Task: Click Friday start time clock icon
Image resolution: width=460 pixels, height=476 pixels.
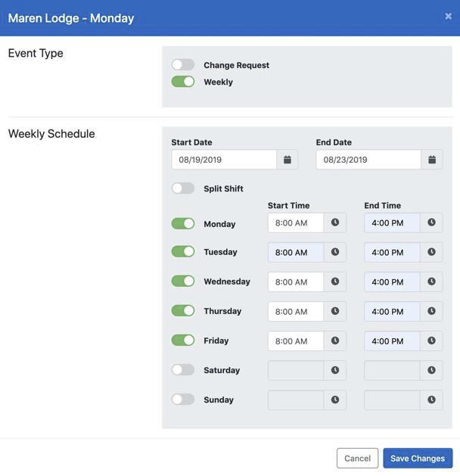Action: [x=335, y=341]
